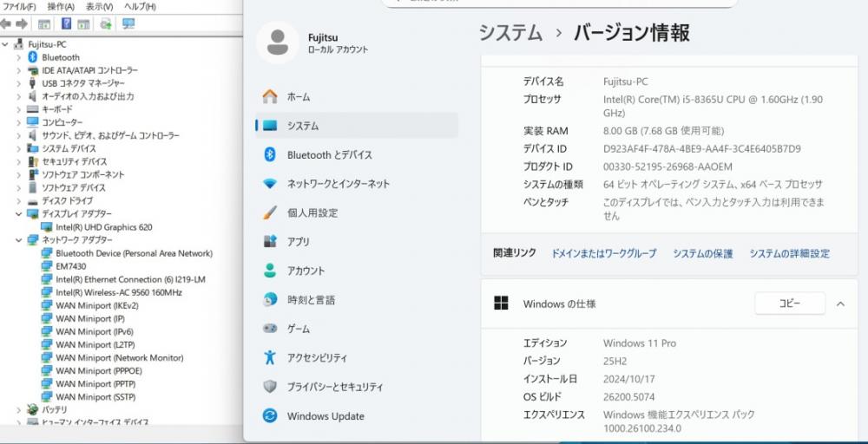
Task: Open Bluetooth とデバイス settings
Action: coord(357,155)
